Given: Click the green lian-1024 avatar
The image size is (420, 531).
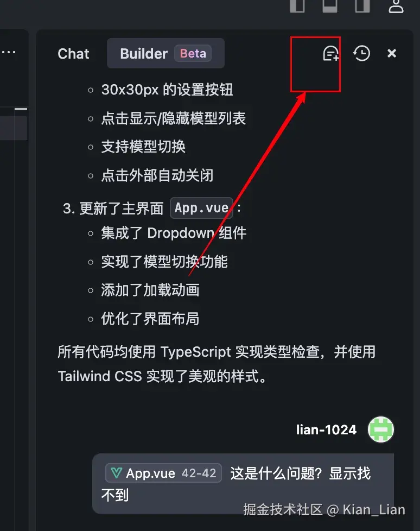Looking at the screenshot, I should click(381, 429).
